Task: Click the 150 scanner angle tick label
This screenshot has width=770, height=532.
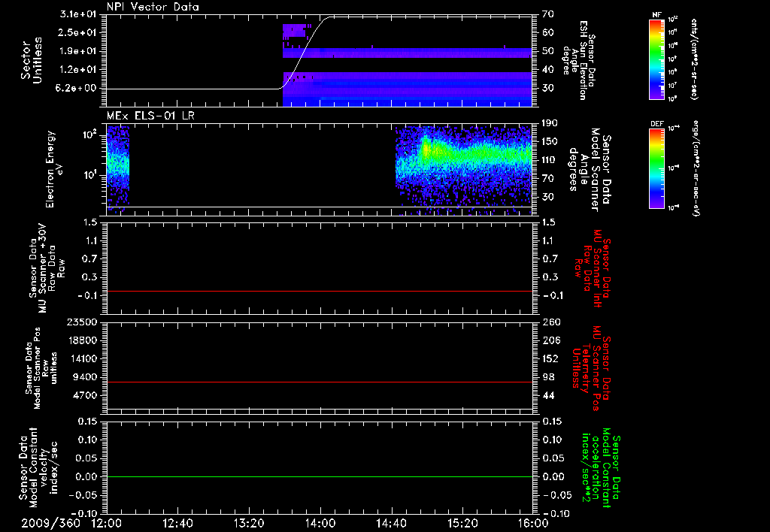Action: click(550, 142)
